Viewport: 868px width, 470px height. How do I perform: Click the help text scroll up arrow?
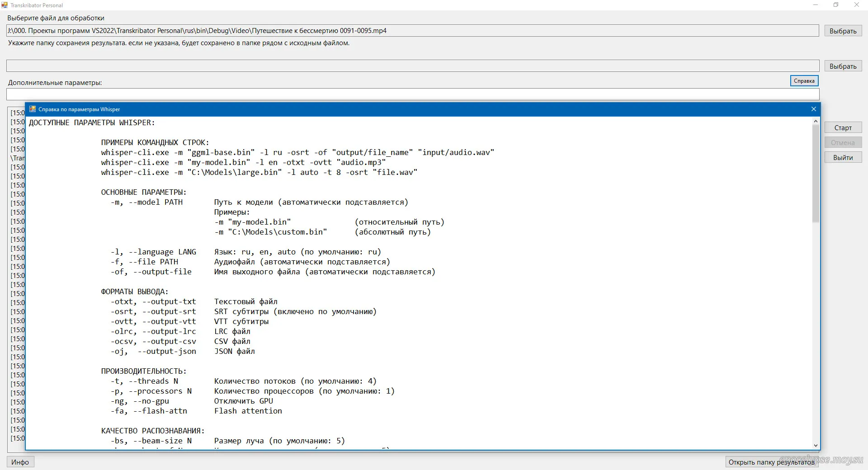[x=816, y=121]
